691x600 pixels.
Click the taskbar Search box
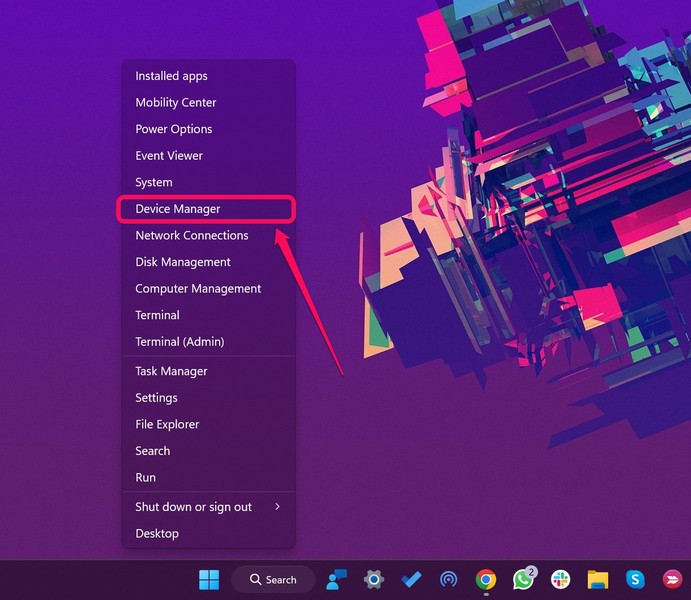coord(273,579)
